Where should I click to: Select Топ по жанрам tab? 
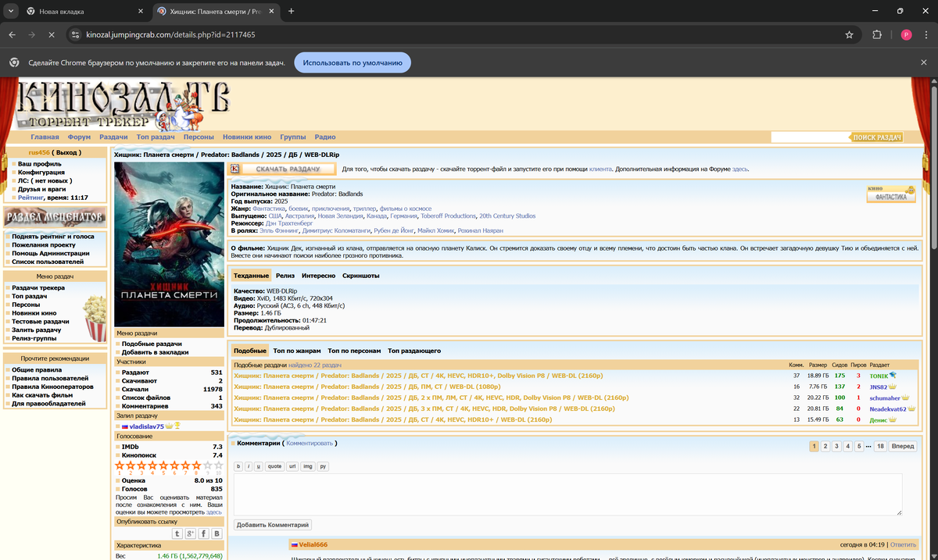(x=297, y=351)
